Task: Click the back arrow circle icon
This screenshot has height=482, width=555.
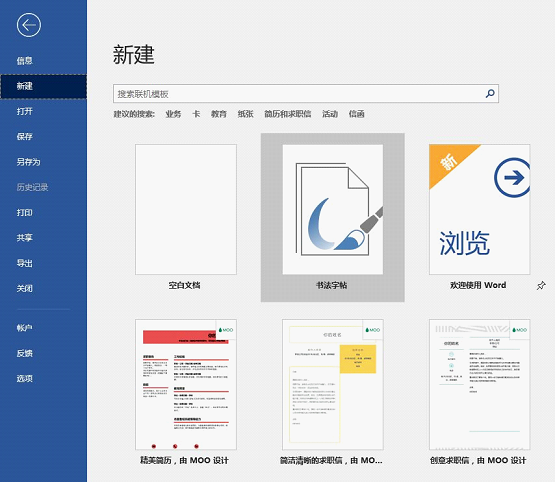Action: (x=29, y=25)
